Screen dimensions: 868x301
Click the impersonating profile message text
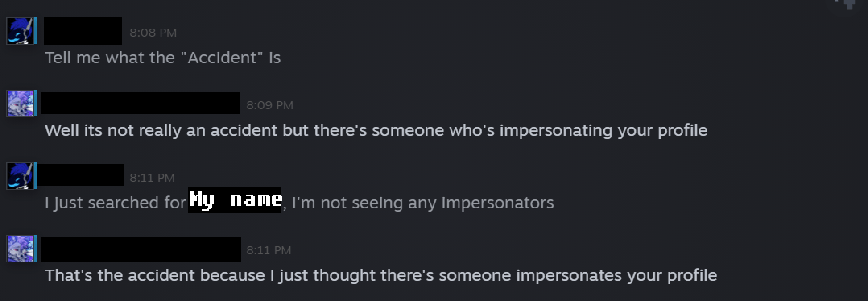click(376, 131)
